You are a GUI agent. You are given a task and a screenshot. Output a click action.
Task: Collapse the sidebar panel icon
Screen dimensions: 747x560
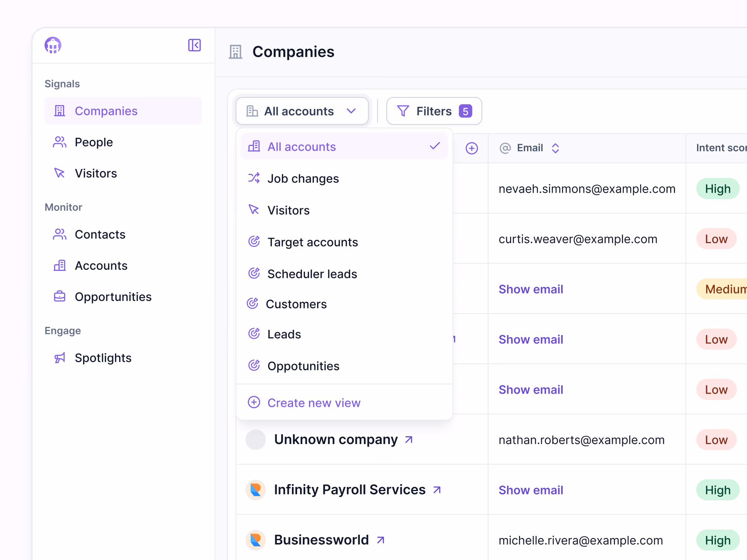194,45
